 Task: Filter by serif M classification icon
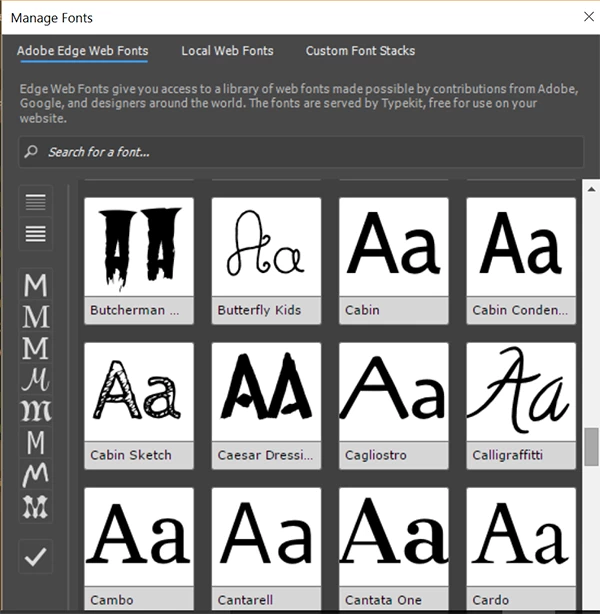pyautogui.click(x=36, y=316)
